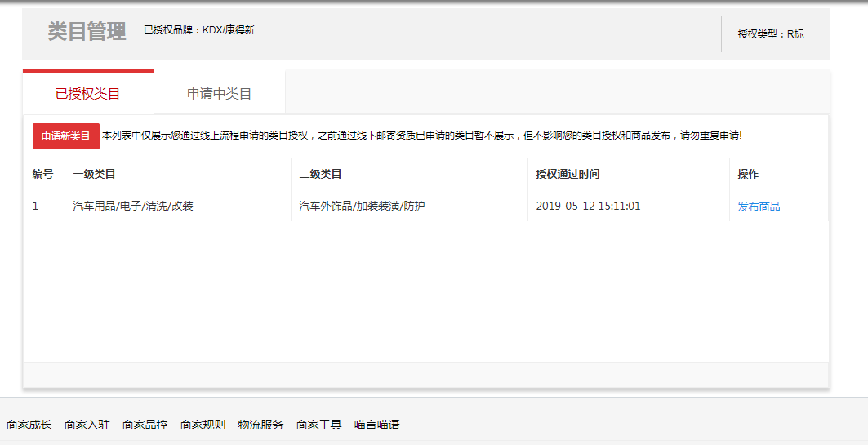868x445 pixels.
Task: Select the 编号 column header
Action: coord(44,174)
